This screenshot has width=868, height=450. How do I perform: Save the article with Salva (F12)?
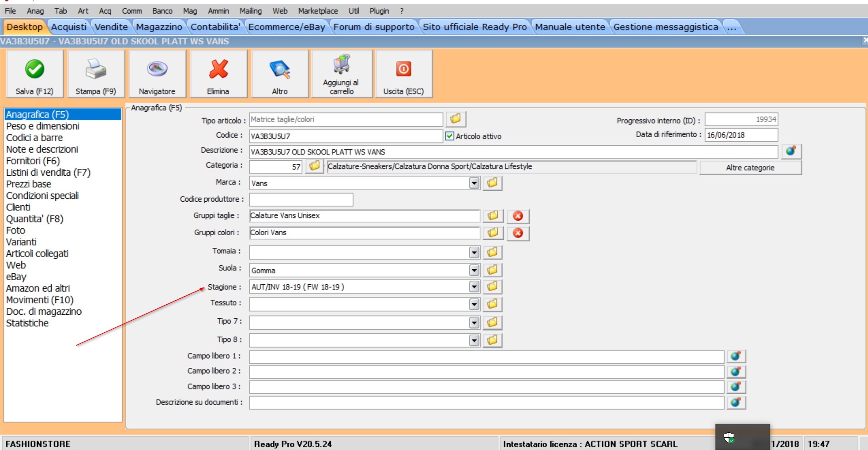point(35,74)
